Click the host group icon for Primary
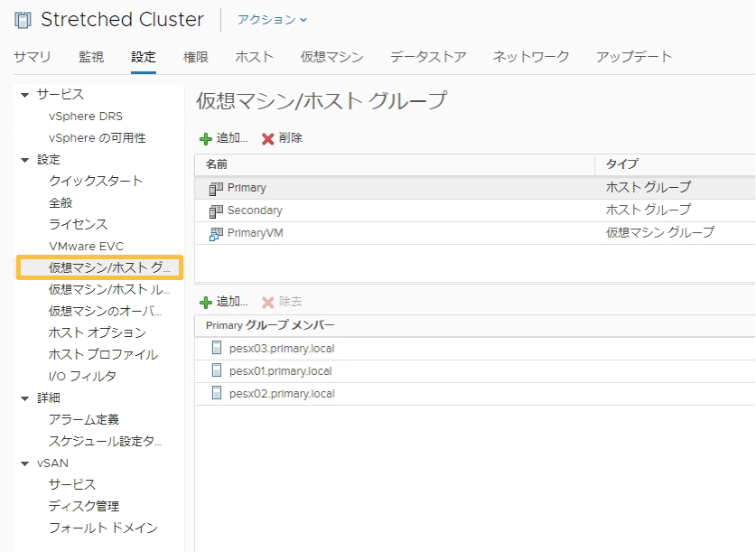 tap(216, 189)
